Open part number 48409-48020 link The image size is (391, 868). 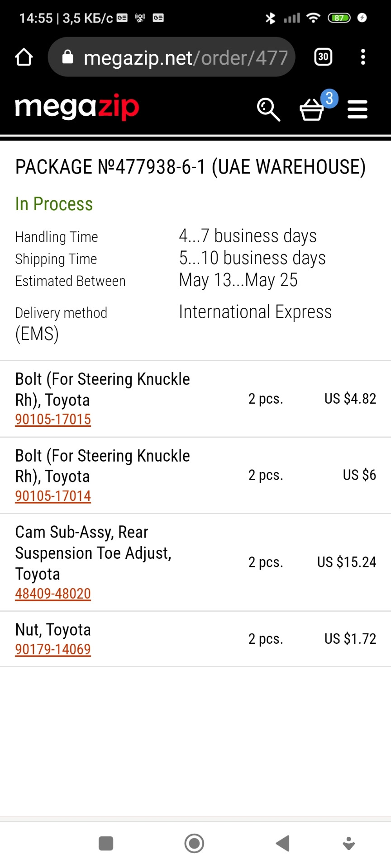(x=53, y=594)
